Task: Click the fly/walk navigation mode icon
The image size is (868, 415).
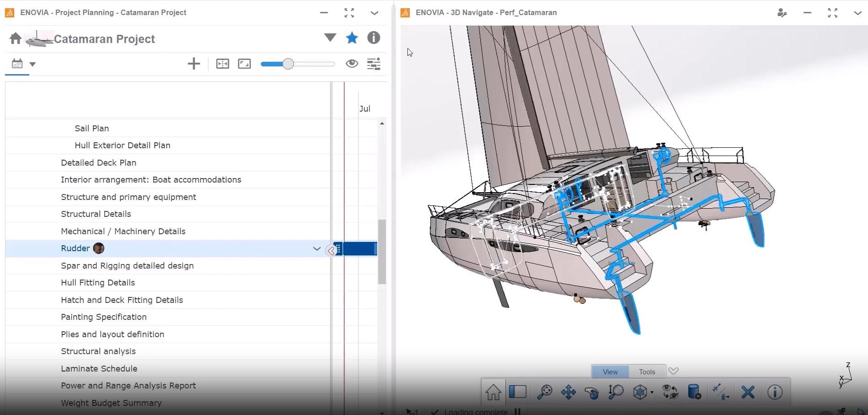Action: pos(721,392)
